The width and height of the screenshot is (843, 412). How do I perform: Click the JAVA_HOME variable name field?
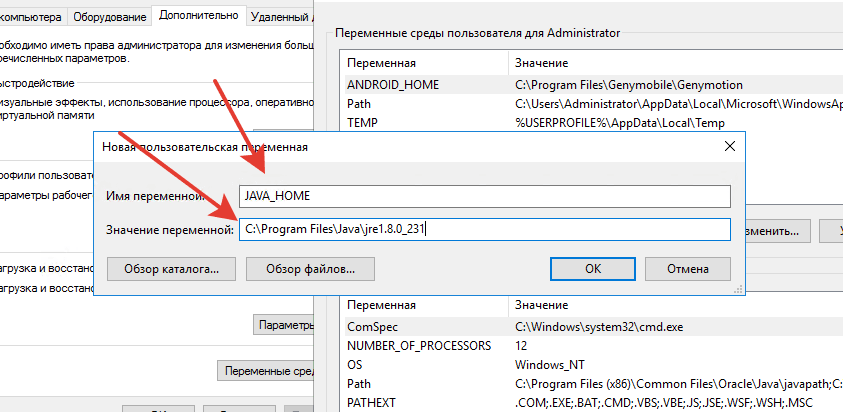coord(485,196)
